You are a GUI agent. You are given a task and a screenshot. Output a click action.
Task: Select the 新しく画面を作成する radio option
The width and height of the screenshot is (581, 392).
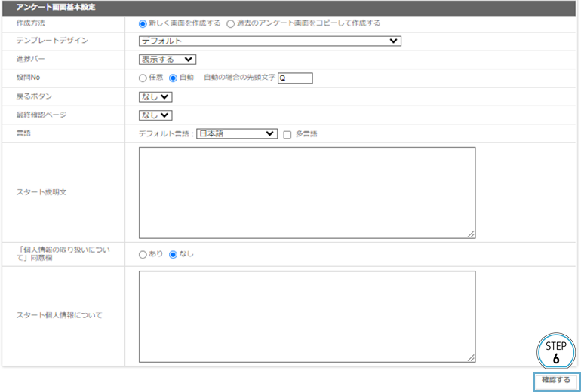pyautogui.click(x=143, y=23)
